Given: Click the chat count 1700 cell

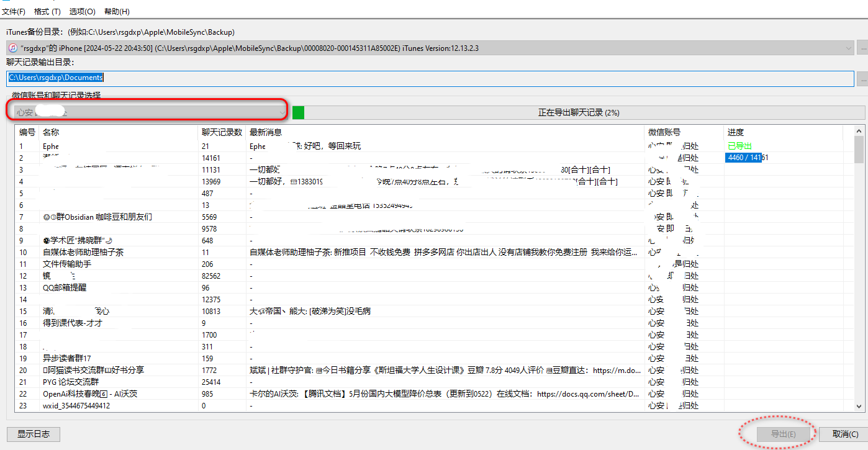Looking at the screenshot, I should pos(209,335).
